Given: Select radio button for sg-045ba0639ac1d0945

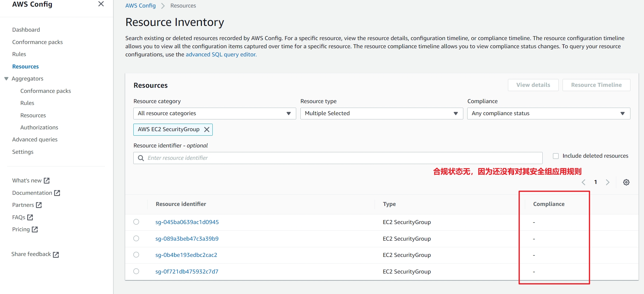Looking at the screenshot, I should 136,222.
